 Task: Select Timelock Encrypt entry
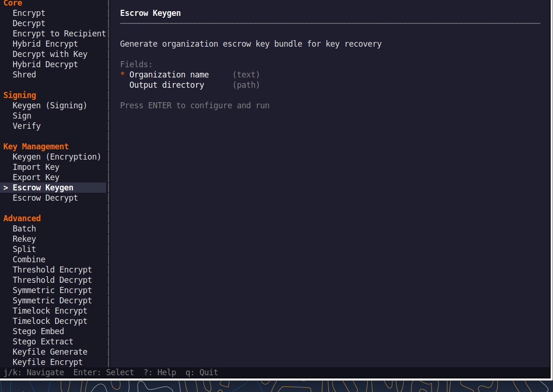point(50,311)
